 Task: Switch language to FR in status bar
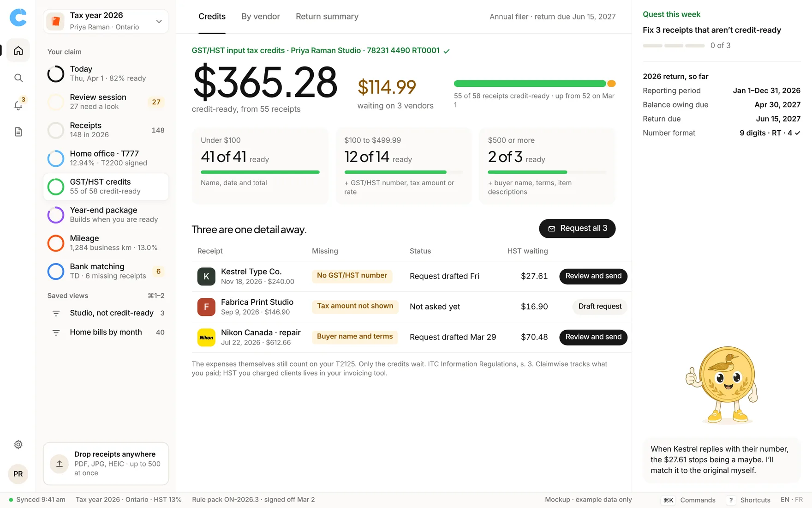[799, 500]
